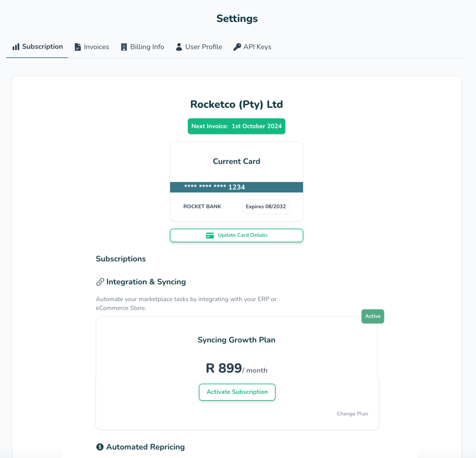Select the Subscription tab
The image size is (476, 458).
pos(37,47)
